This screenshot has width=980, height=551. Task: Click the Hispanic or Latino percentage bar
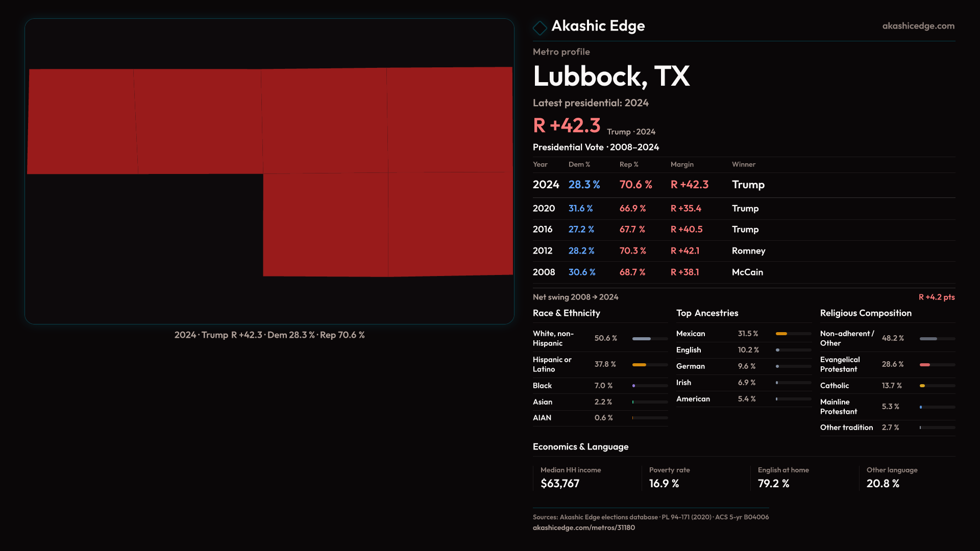(640, 365)
